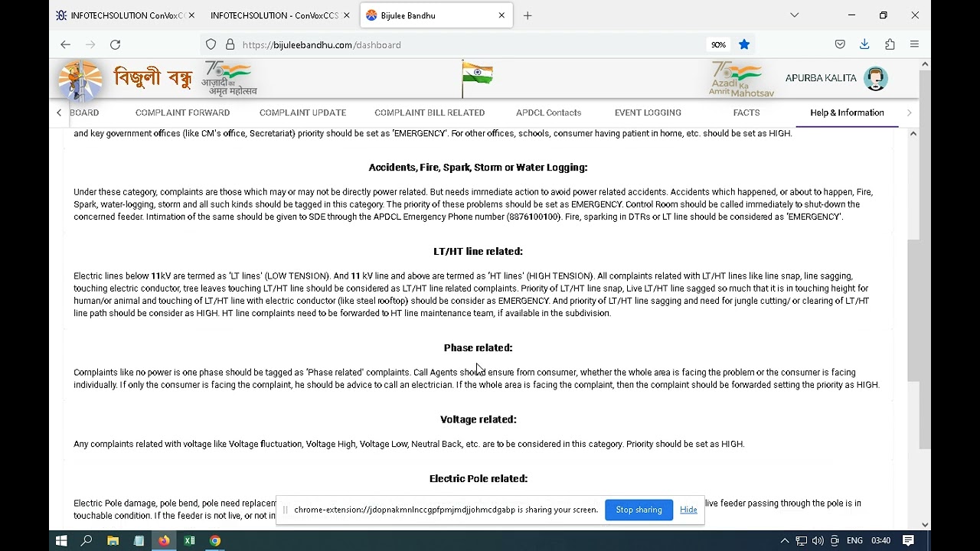Open File Explorer from taskbar
Screen dimensions: 980x551
click(x=113, y=540)
